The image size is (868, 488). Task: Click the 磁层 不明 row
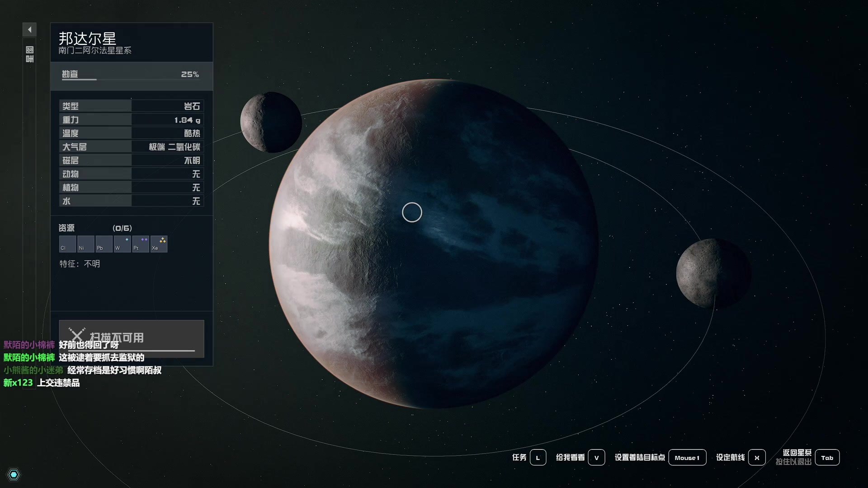[132, 160]
